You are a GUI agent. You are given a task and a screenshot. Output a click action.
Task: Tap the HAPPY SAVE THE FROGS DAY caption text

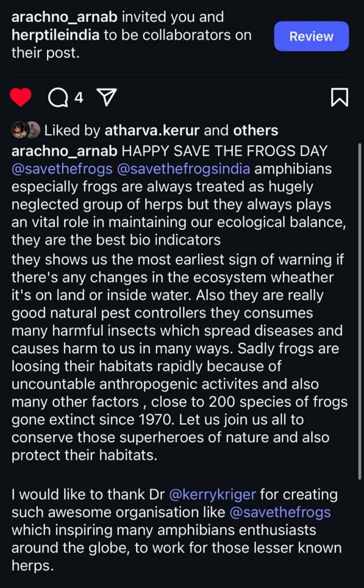coord(225,151)
